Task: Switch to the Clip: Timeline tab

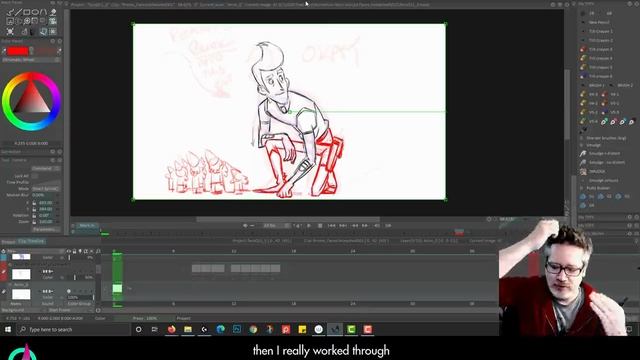Action: (31, 241)
